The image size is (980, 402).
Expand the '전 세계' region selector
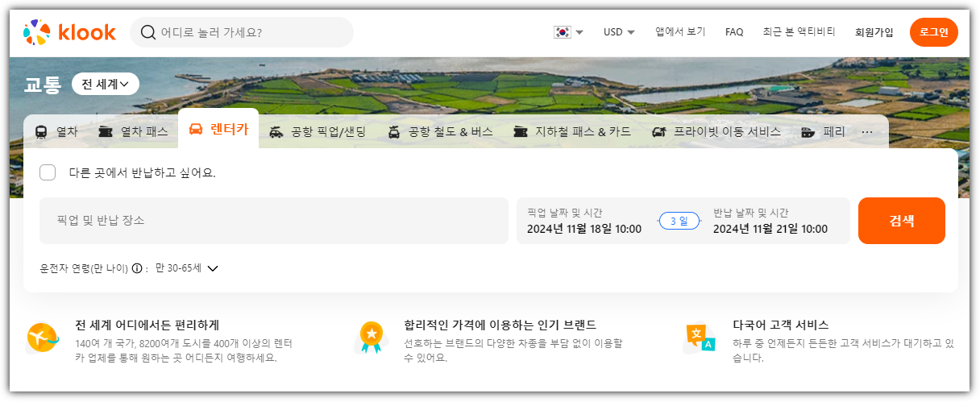[106, 84]
